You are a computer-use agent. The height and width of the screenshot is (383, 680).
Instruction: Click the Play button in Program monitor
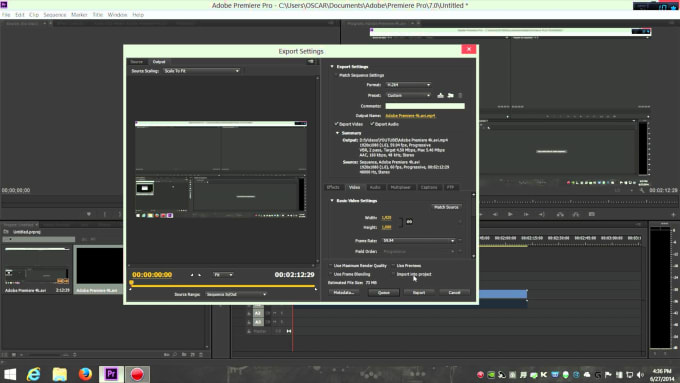pos(510,214)
